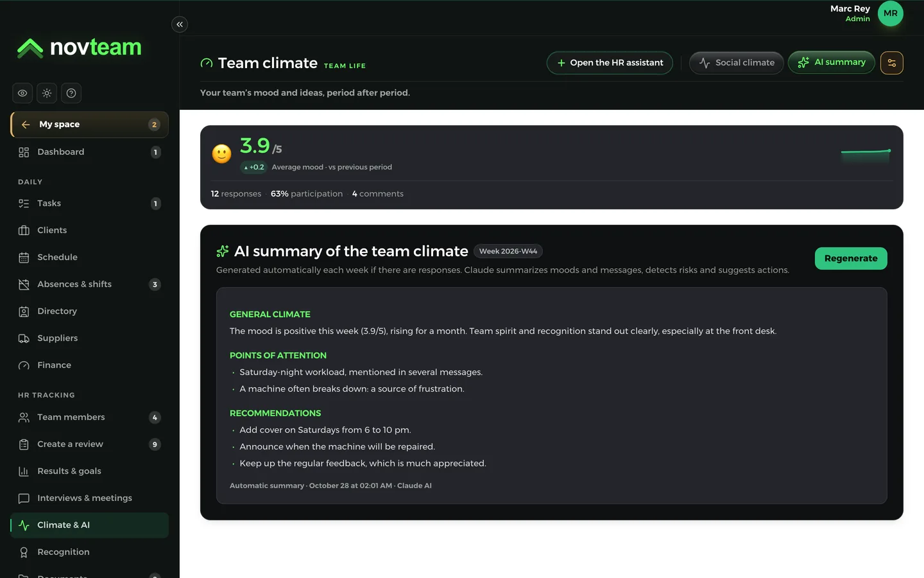Click the Absences & shifts badge 3
924x578 pixels.
(155, 285)
